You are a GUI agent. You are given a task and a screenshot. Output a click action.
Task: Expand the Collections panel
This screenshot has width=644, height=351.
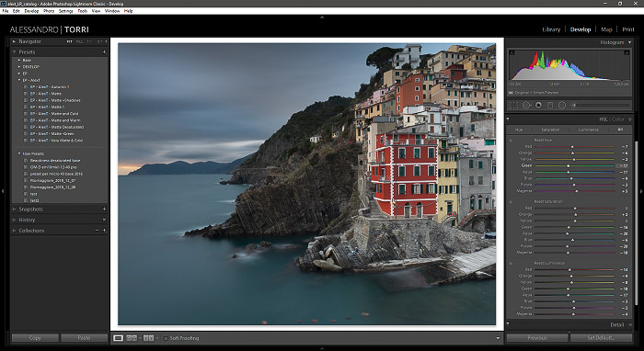click(14, 231)
